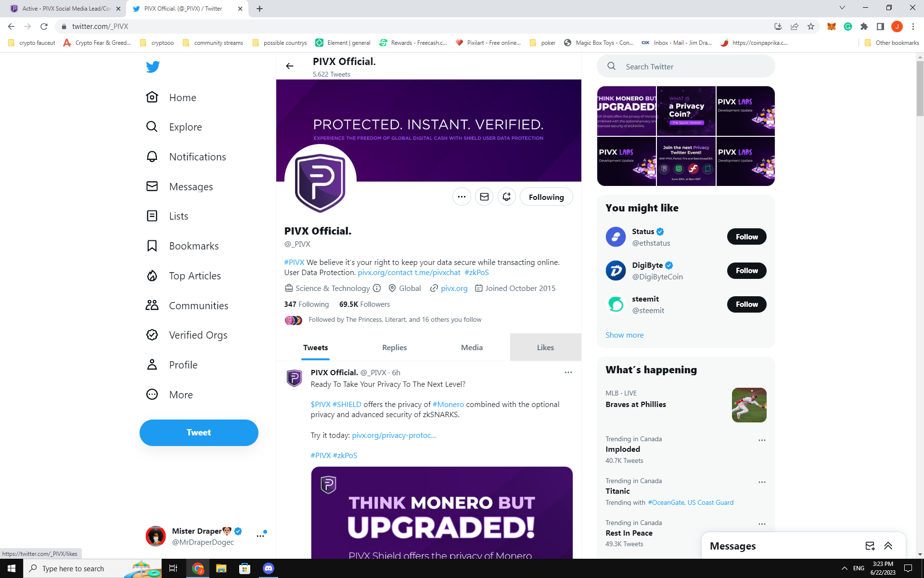Click the Search Twitter field
This screenshot has height=578, width=924.
click(x=693, y=66)
